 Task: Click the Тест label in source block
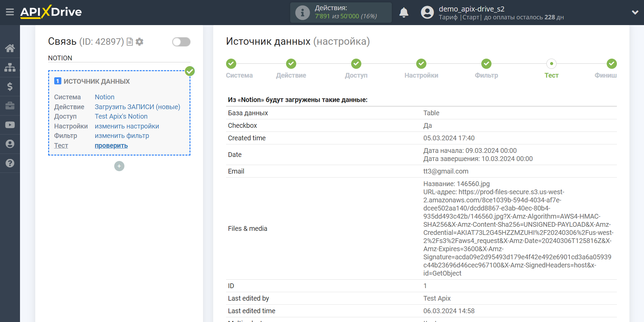[x=61, y=145]
